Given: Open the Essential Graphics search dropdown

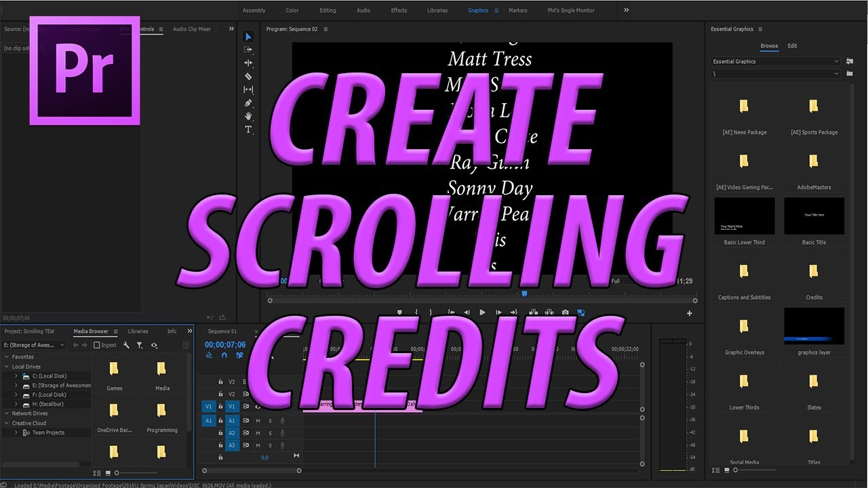Looking at the screenshot, I should (x=835, y=61).
